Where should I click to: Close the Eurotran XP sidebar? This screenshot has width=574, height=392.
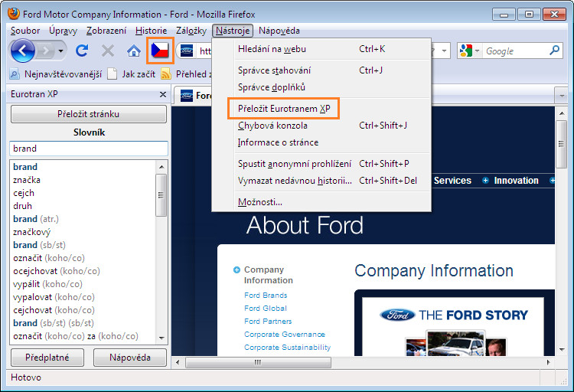tap(163, 94)
